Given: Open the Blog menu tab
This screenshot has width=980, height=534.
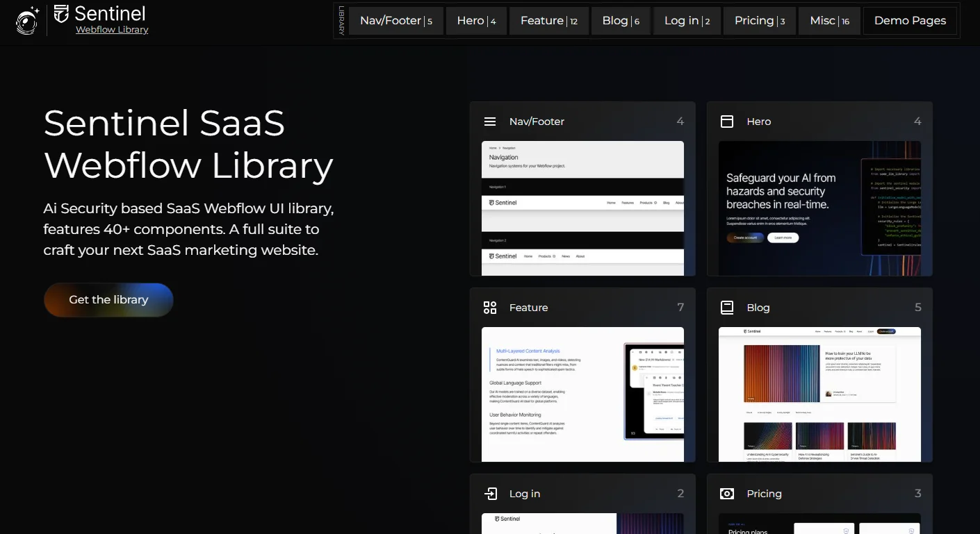Looking at the screenshot, I should [x=621, y=21].
